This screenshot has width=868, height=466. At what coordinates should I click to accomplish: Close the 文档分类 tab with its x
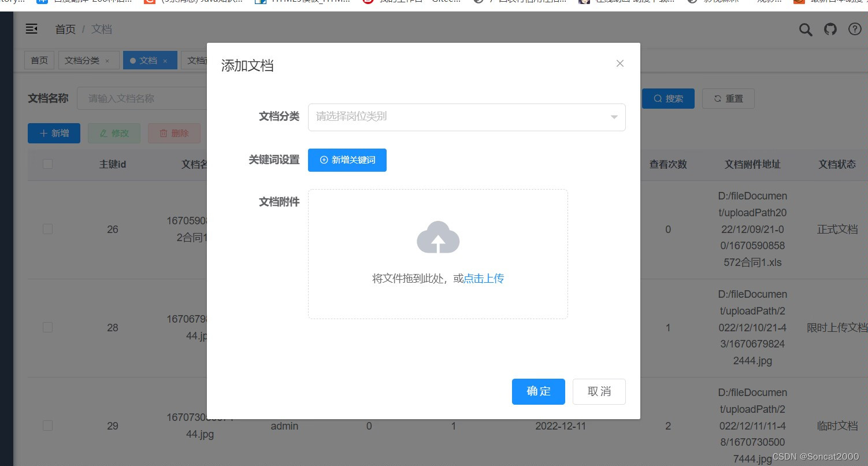tap(107, 61)
